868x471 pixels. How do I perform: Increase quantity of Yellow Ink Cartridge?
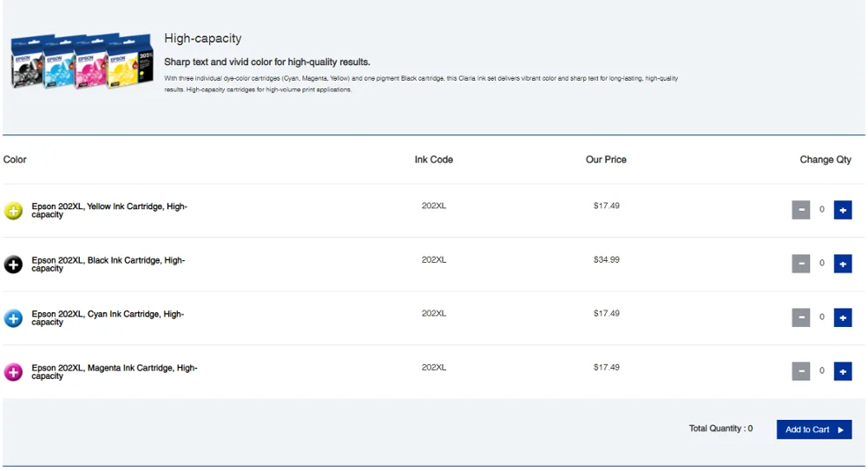point(843,210)
